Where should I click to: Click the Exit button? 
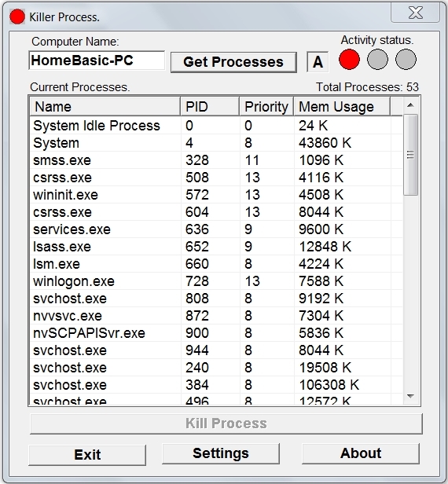[87, 455]
